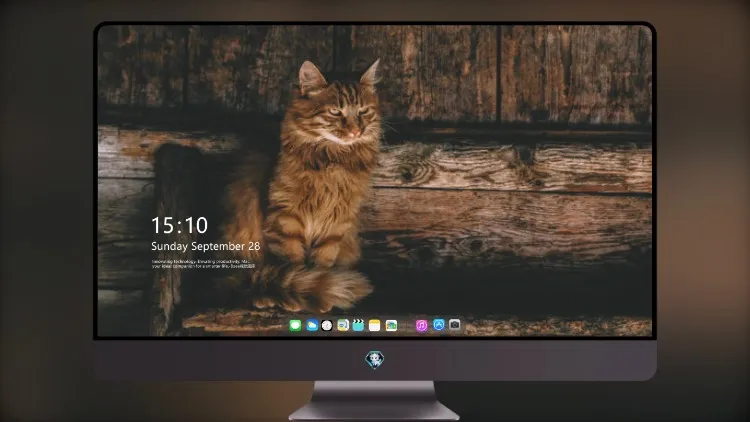This screenshot has height=422, width=750.
Task: Launch the Weather app with cloud icon
Action: [312, 325]
